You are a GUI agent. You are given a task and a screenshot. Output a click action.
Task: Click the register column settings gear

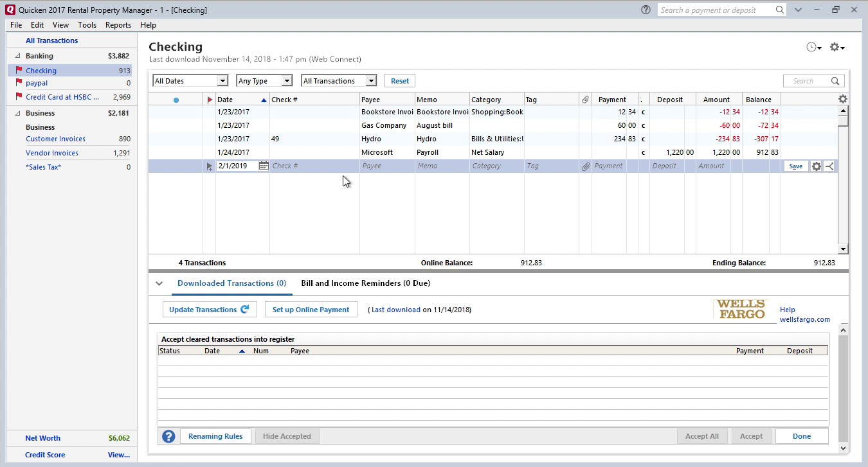pos(843,99)
